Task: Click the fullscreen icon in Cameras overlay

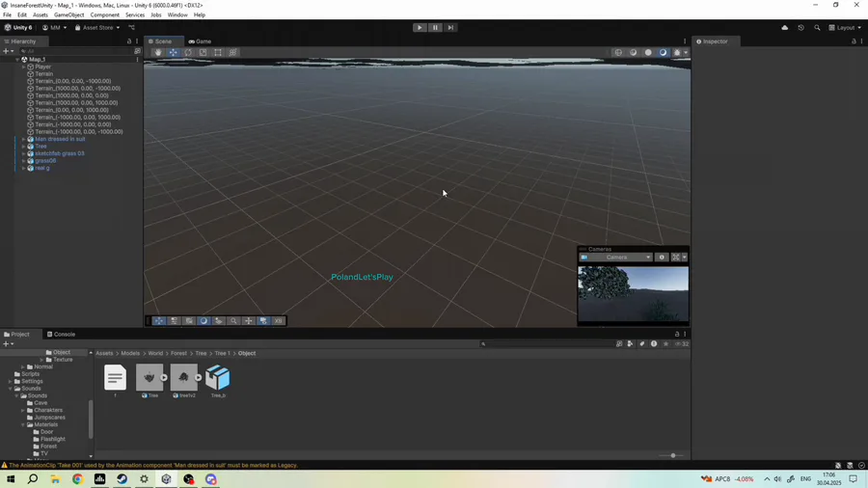Action: click(676, 258)
